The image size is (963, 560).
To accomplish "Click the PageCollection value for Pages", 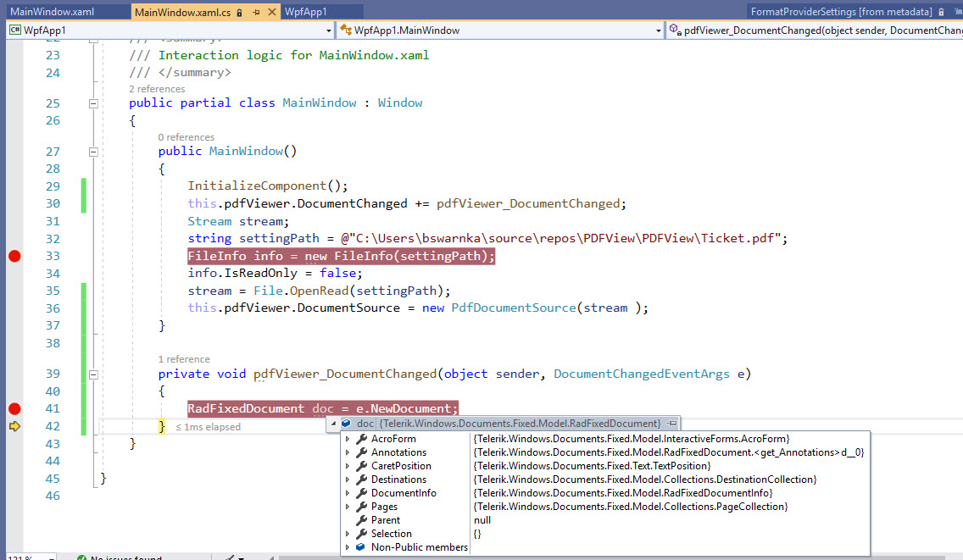I will pyautogui.click(x=631, y=507).
